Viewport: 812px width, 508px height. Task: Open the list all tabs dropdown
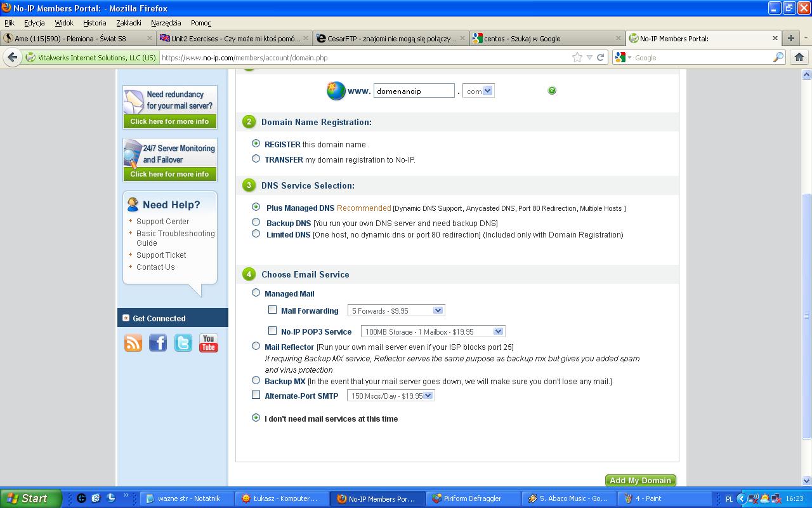coord(806,38)
